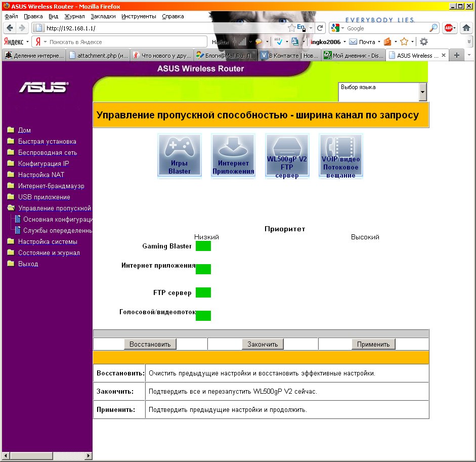Viewport: 476px width, 462px height.
Task: Reload page with the refresh icon
Action: pos(320,28)
